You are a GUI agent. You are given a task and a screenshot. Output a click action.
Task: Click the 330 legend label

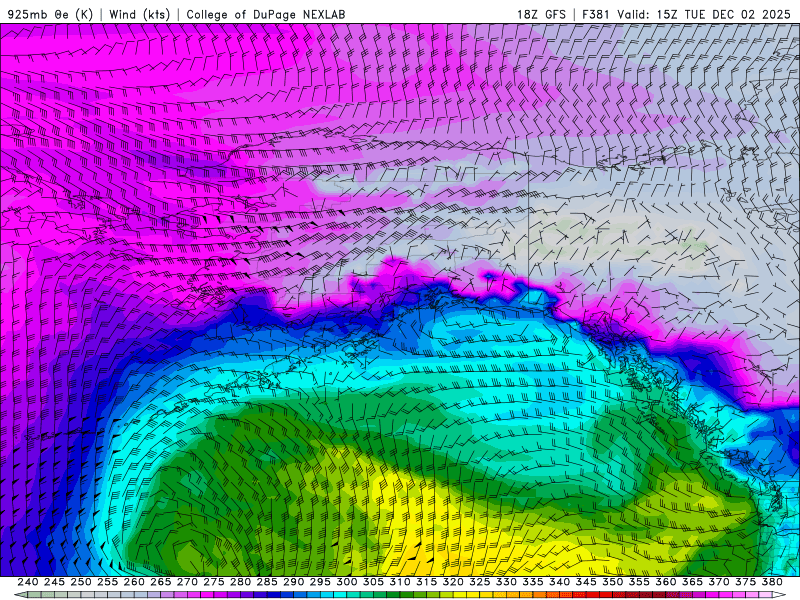[x=506, y=582]
